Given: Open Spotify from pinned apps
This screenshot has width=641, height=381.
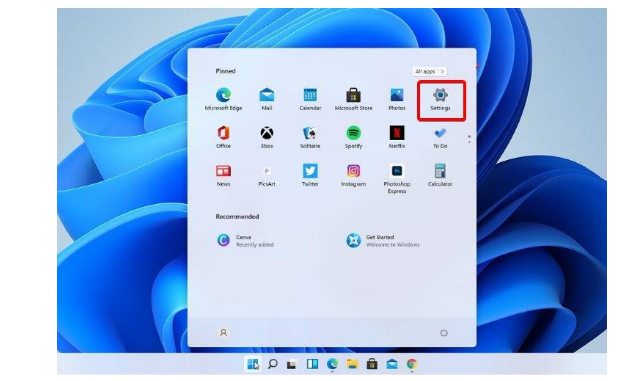Looking at the screenshot, I should [x=353, y=137].
